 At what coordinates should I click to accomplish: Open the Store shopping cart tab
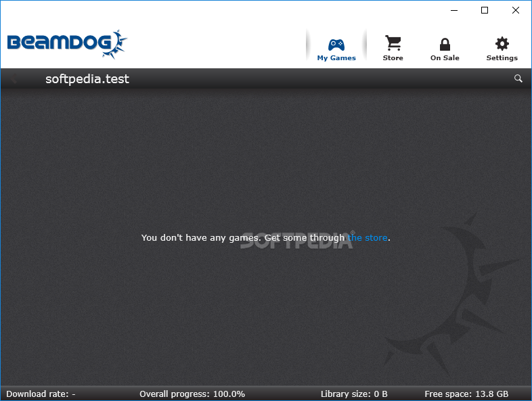click(x=393, y=49)
